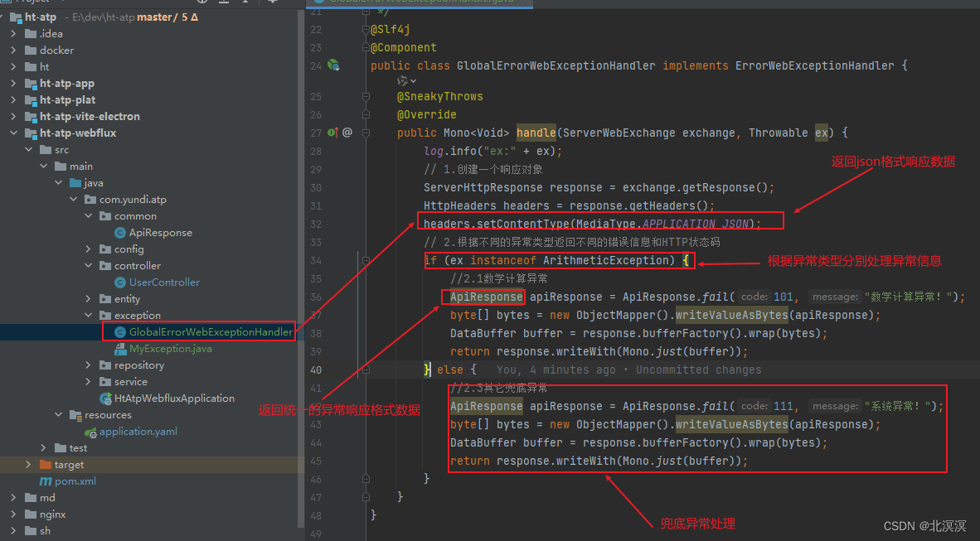Click the common package icon
Viewport: 980px width, 541px height.
click(x=105, y=216)
